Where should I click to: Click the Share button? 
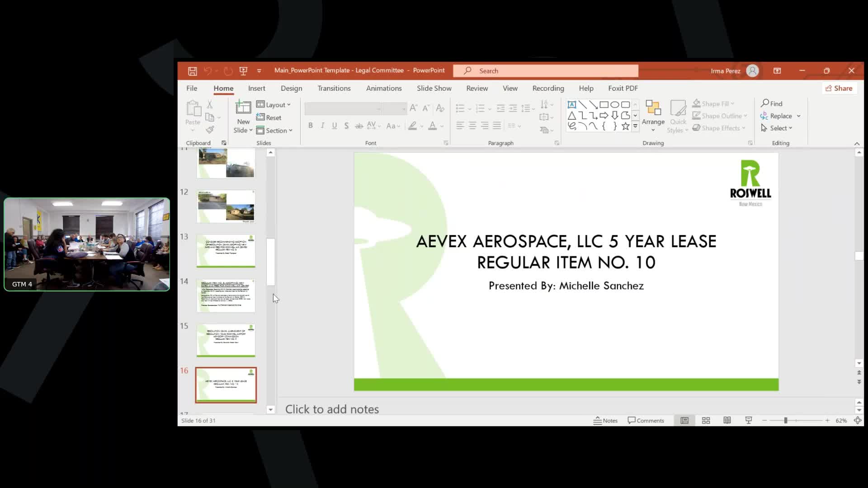pyautogui.click(x=839, y=89)
